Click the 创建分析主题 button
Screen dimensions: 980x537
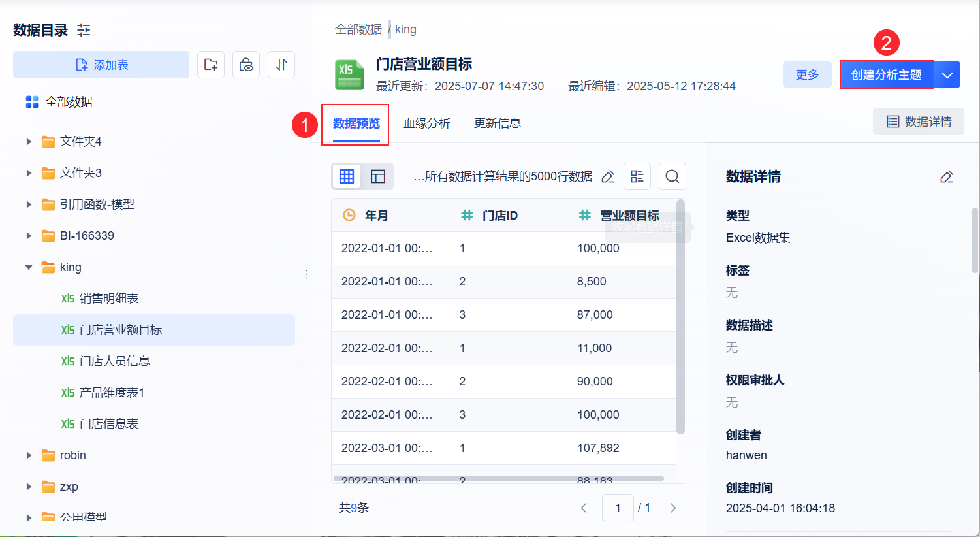(x=887, y=74)
